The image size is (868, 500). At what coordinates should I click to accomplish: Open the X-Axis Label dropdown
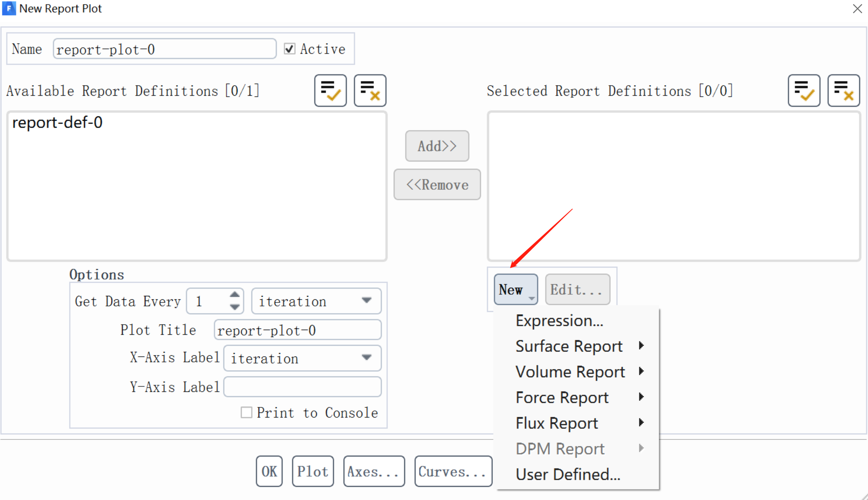[302, 358]
